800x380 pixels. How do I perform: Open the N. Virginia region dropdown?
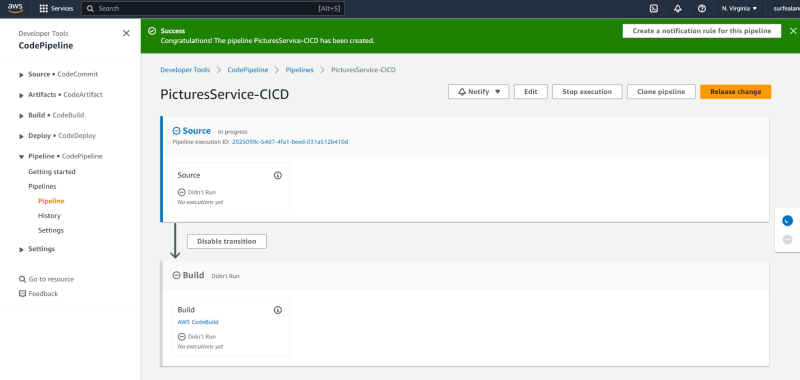pos(739,9)
